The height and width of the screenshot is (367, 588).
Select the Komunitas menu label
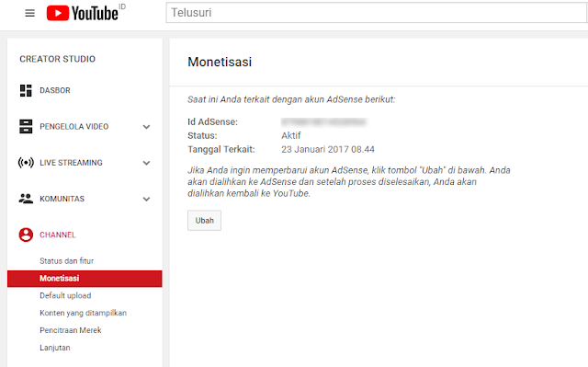62,199
